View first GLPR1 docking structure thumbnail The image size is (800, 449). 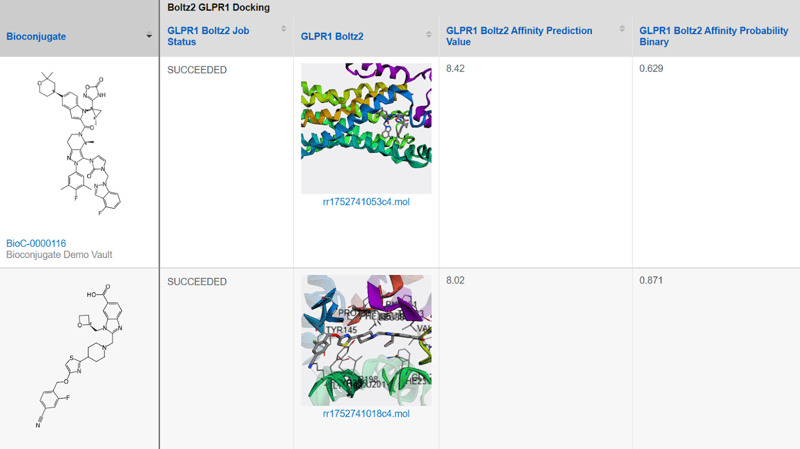click(x=366, y=128)
